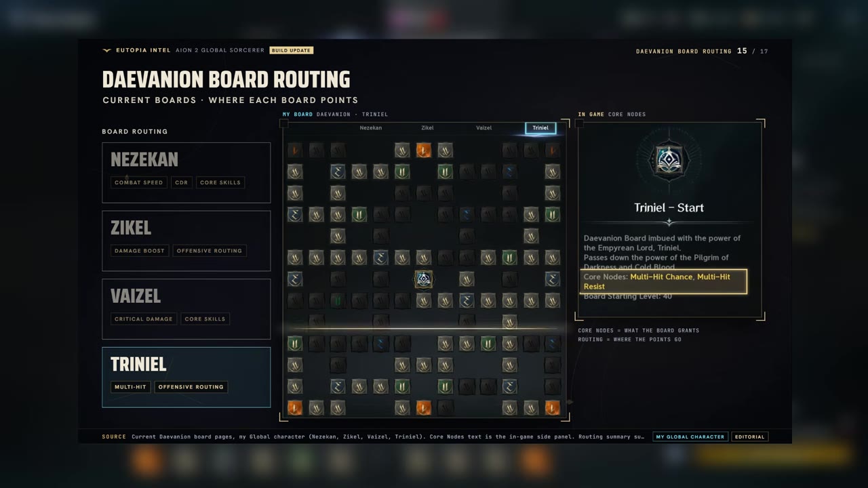Image resolution: width=868 pixels, height=488 pixels.
Task: Click the Triniel start node in board center
Action: tap(424, 279)
